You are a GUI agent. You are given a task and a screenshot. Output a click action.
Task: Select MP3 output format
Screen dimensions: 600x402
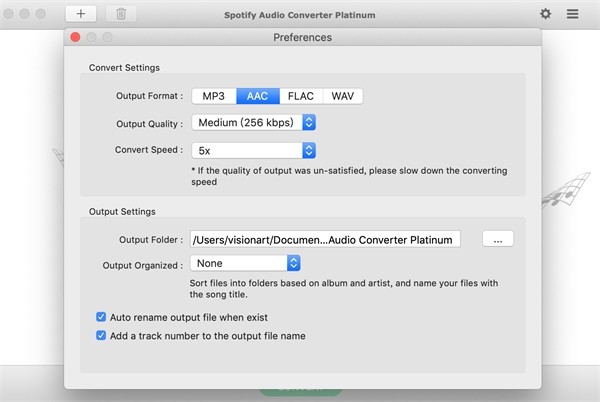tap(214, 96)
